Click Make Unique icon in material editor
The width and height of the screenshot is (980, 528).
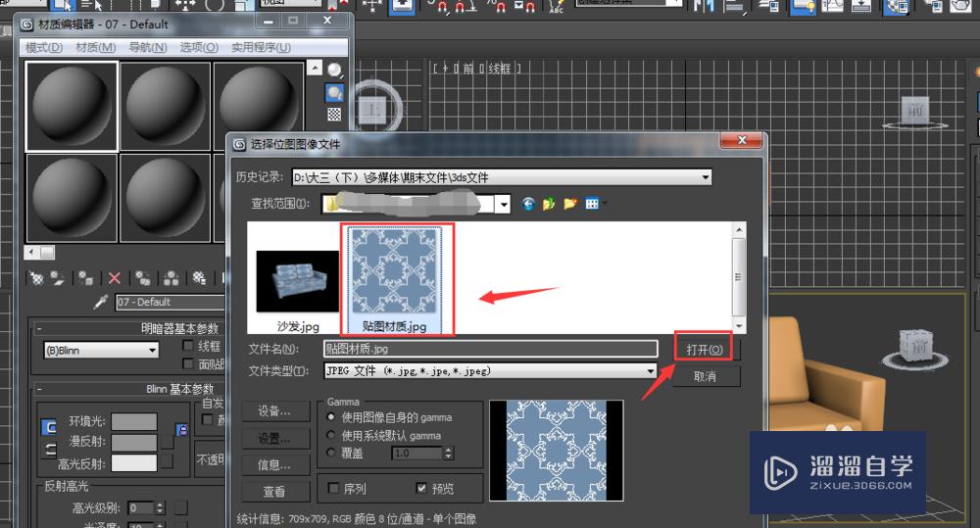(x=171, y=278)
